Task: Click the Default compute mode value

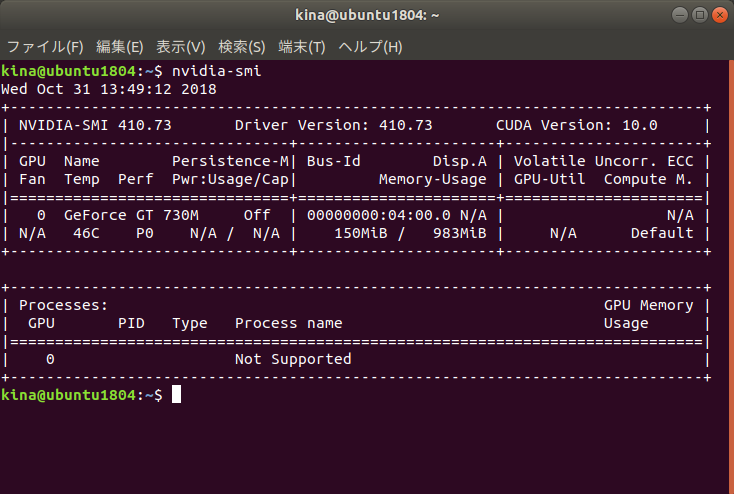Action: coord(662,233)
